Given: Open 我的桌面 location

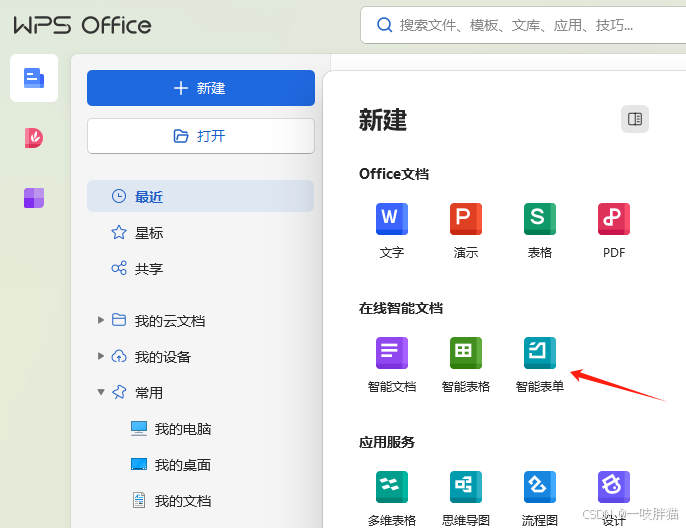Looking at the screenshot, I should (x=171, y=465).
